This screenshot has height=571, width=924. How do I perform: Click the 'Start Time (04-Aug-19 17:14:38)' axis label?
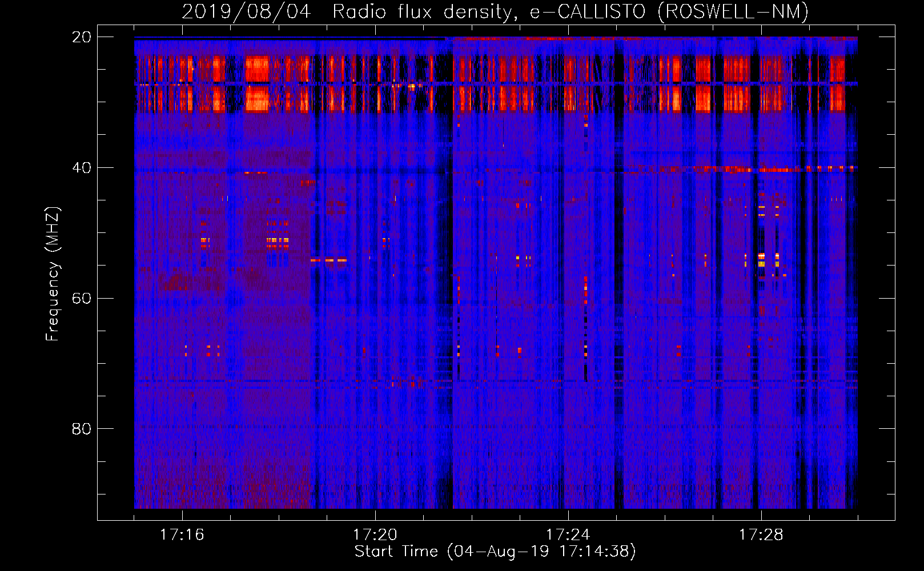495,552
